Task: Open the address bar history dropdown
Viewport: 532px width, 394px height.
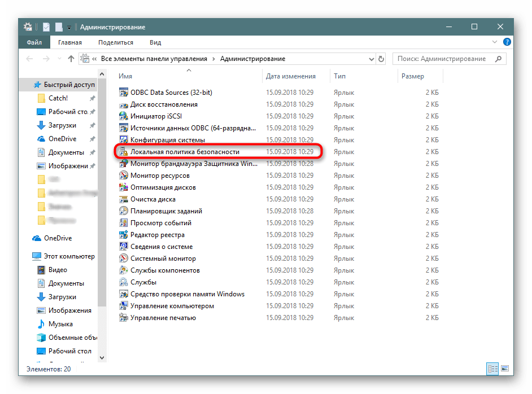Action: [370, 59]
